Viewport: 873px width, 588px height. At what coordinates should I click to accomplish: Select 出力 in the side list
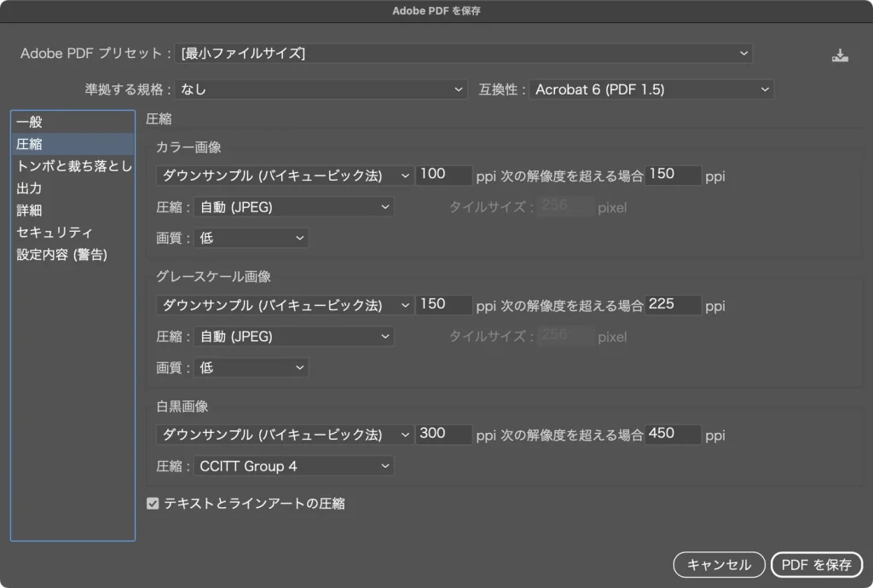[72, 188]
